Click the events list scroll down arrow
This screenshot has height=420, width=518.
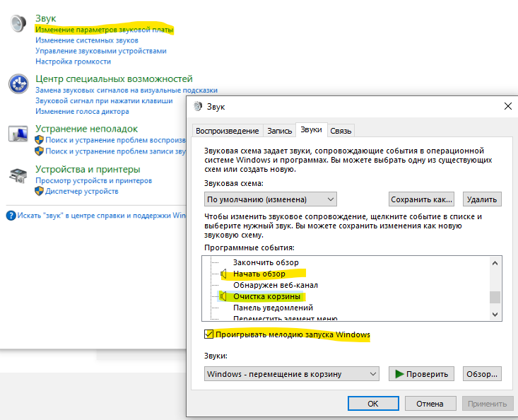[495, 314]
